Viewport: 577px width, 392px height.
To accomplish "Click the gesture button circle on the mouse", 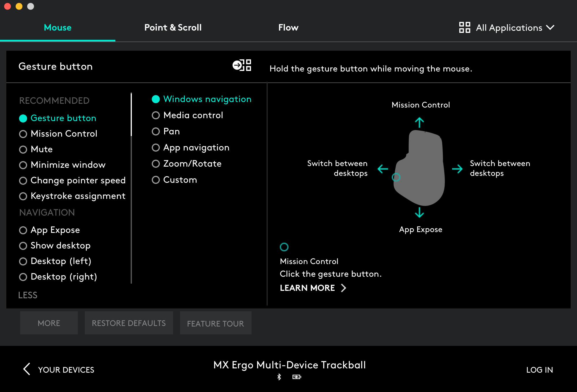I will tap(396, 177).
